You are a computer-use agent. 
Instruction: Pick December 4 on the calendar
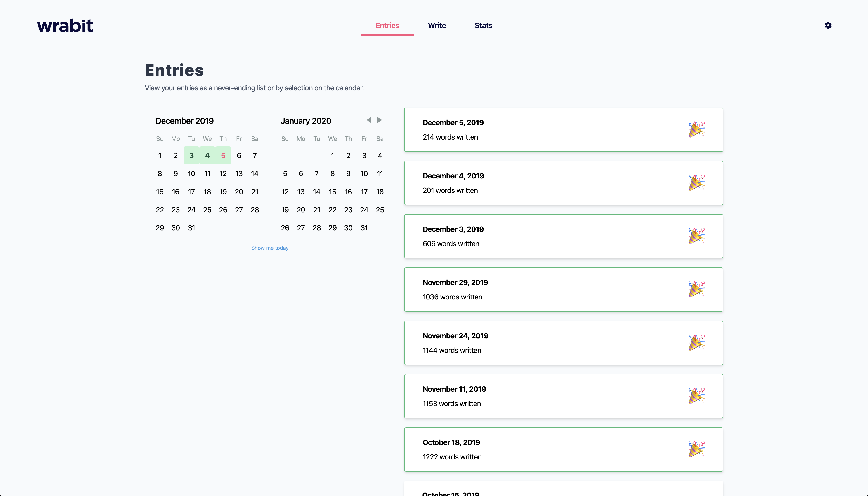[207, 156]
